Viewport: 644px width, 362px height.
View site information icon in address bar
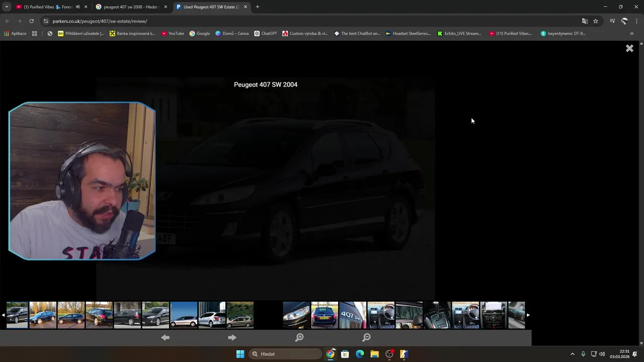tap(46, 21)
